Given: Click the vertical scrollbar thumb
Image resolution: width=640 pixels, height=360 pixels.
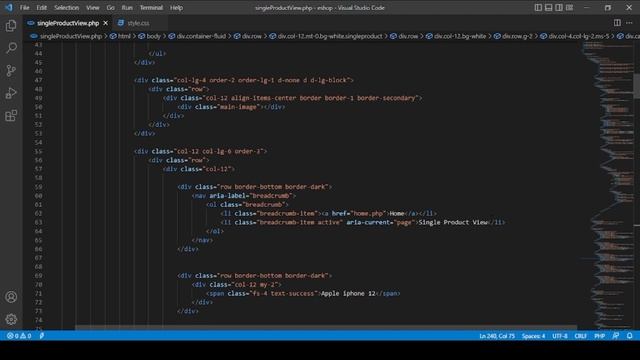Looking at the screenshot, I should pos(637,86).
